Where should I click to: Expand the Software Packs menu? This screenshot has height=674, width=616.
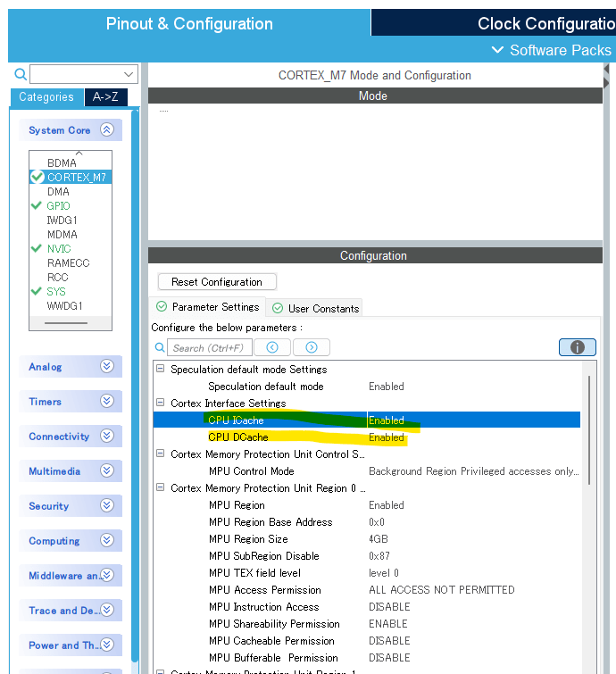click(552, 50)
